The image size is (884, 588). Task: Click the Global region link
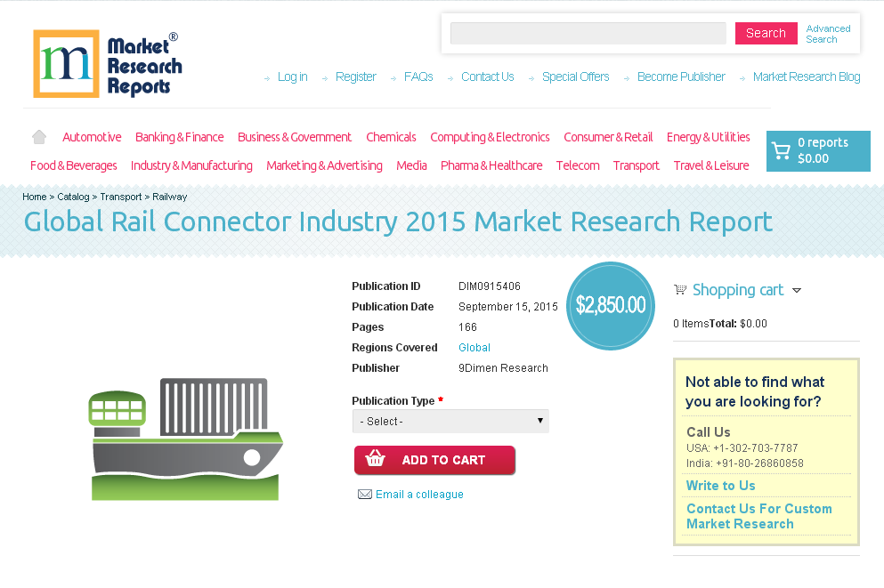pyautogui.click(x=474, y=348)
